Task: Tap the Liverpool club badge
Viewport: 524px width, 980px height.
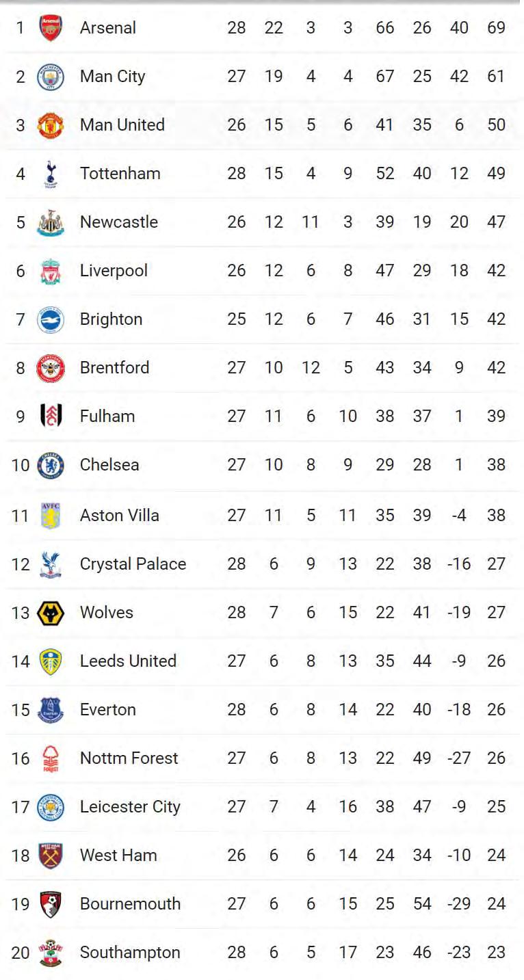Action: (x=50, y=271)
